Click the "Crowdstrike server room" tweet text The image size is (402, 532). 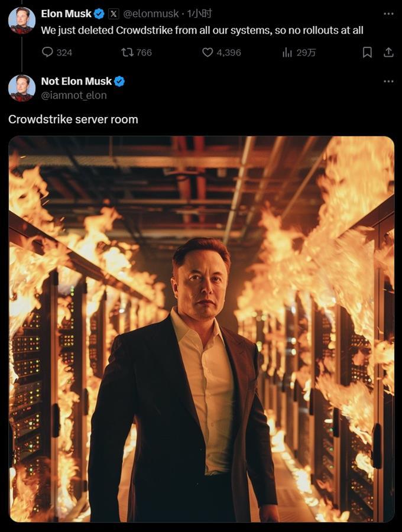point(73,119)
